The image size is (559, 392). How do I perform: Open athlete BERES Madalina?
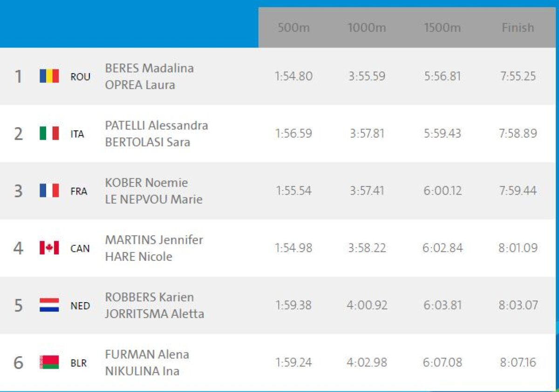click(149, 68)
